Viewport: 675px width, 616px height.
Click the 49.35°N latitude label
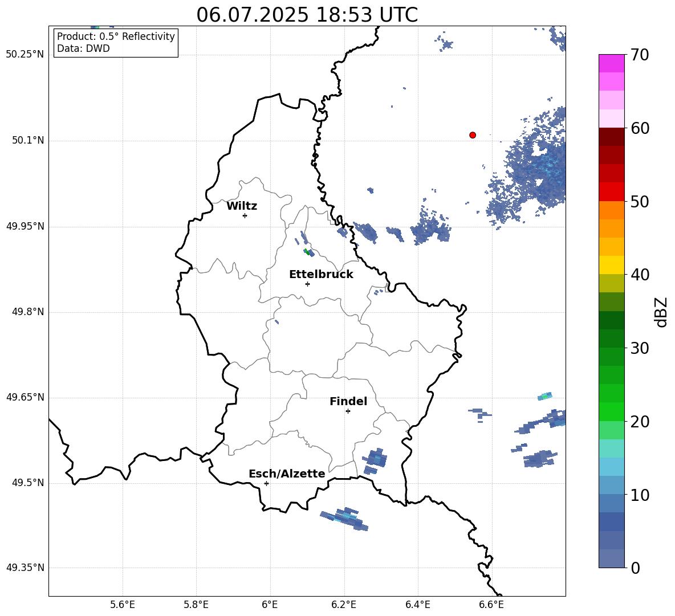[25, 568]
